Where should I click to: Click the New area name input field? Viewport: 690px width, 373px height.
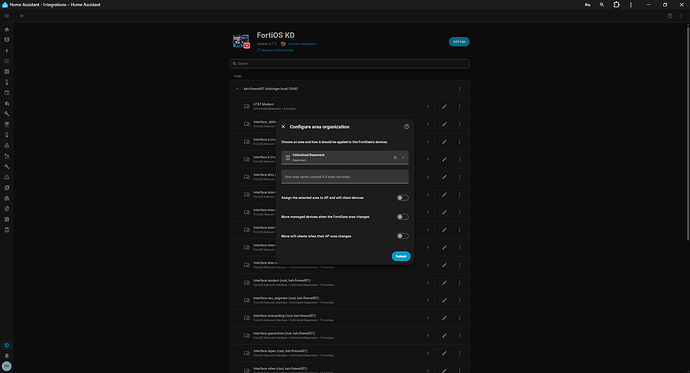tap(345, 177)
